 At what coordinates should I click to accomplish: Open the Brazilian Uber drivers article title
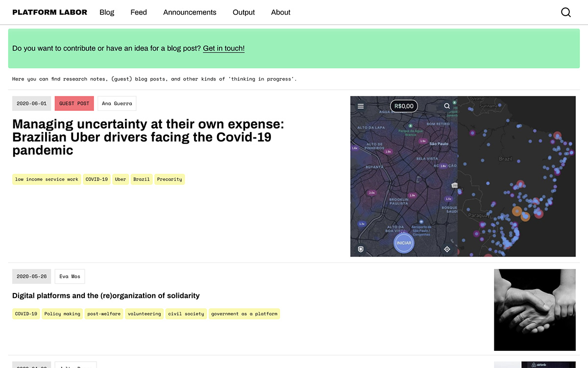click(x=148, y=137)
